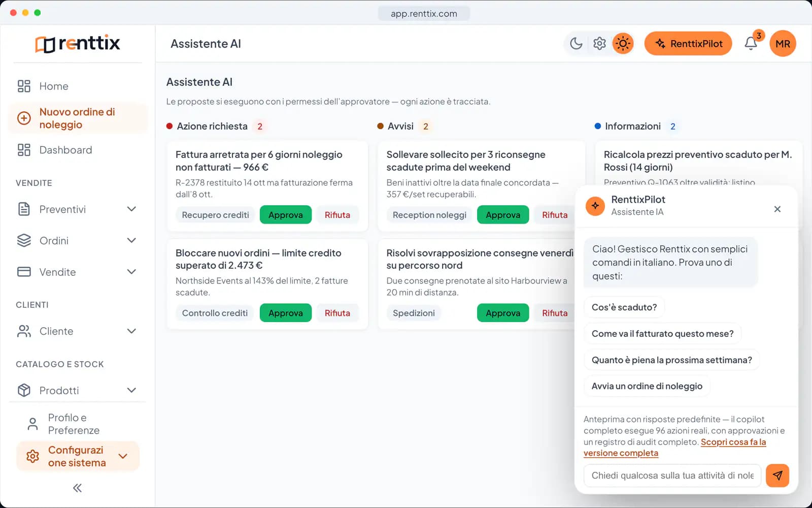Screen dimensions: 812x508
Task: Approve Risolvi sovrapposizione consegne proposal
Action: coord(503,313)
